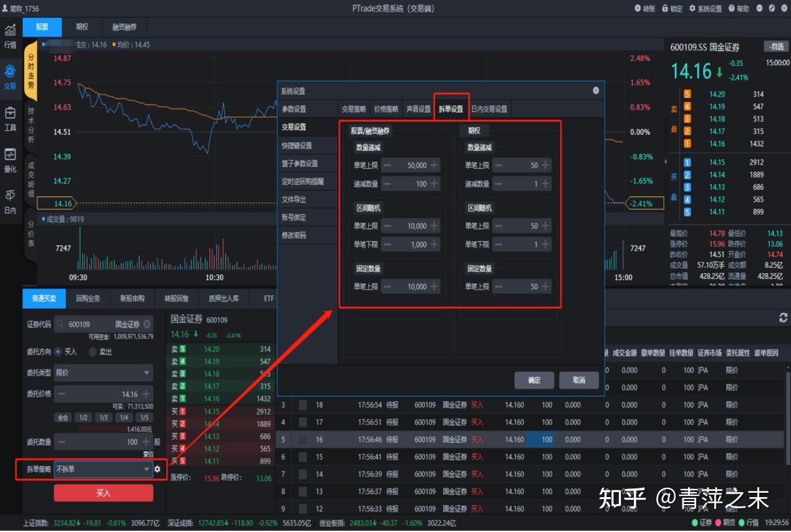Open the 委托类型 限价 dropdown
This screenshot has width=791, height=532.
pyautogui.click(x=103, y=373)
